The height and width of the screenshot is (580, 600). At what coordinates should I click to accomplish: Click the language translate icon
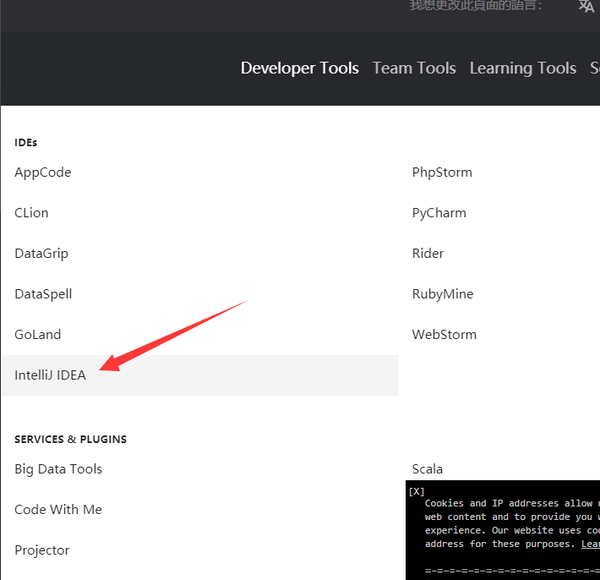pyautogui.click(x=586, y=6)
